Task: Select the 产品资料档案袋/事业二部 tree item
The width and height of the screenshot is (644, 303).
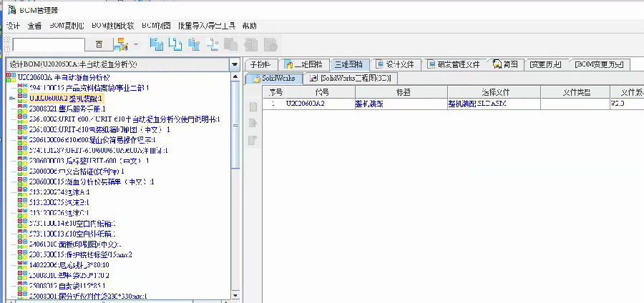Action: point(89,88)
